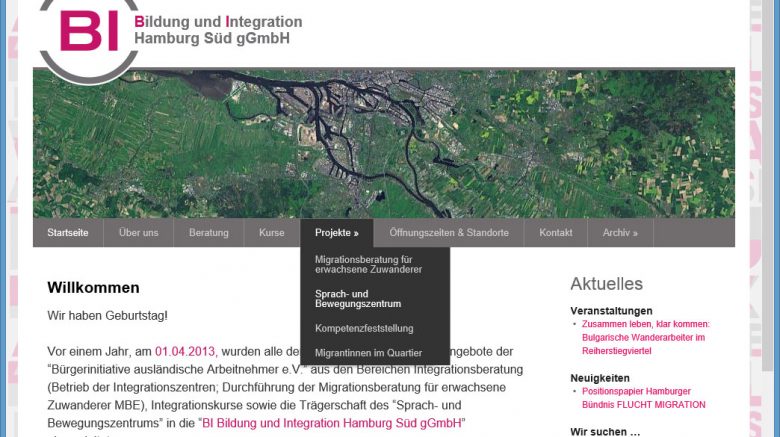
Task: Click the Aktuelles sidebar heading
Action: pos(606,284)
